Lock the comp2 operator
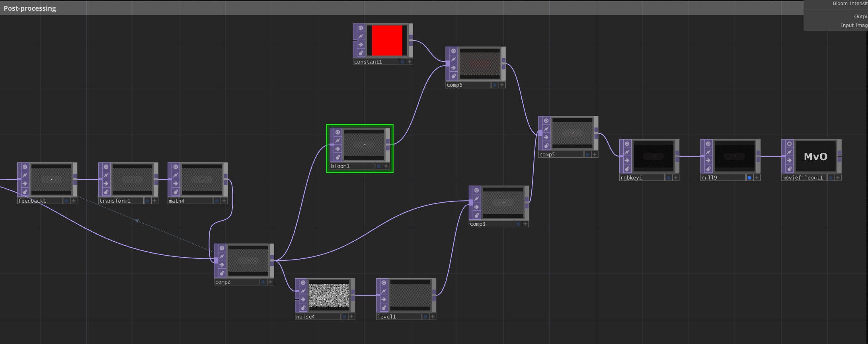 (x=222, y=273)
